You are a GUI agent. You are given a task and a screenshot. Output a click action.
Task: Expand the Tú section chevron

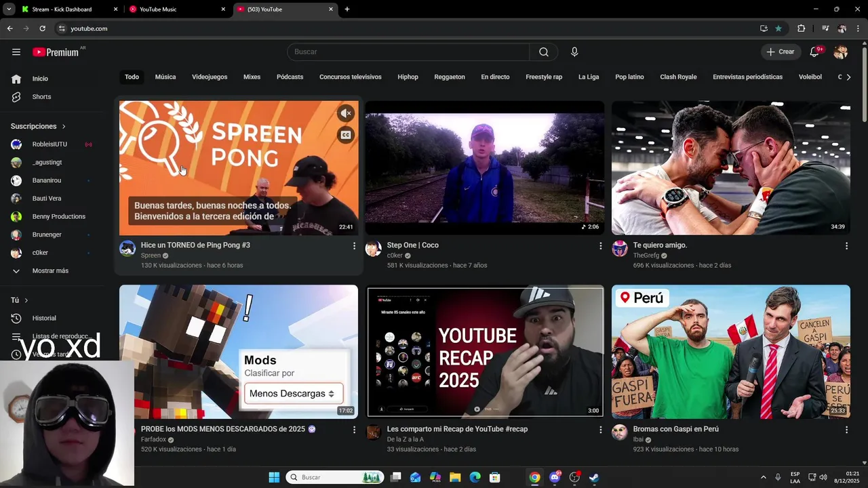pyautogui.click(x=26, y=300)
